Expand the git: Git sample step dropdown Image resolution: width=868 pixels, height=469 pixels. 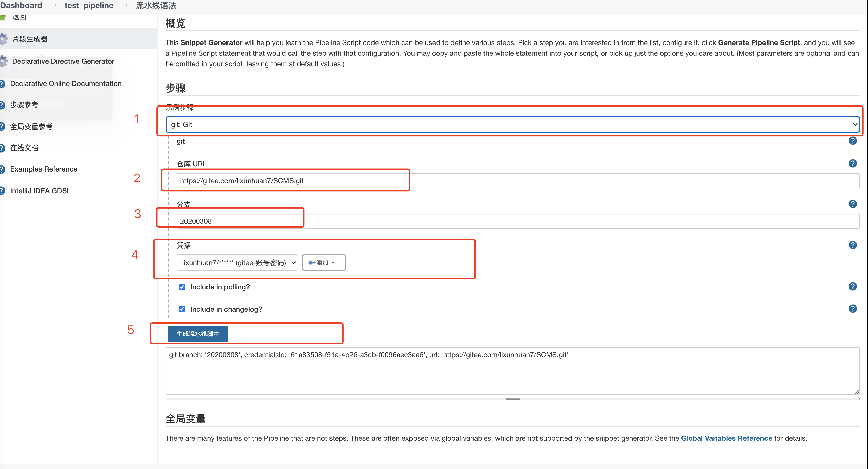tap(512, 125)
